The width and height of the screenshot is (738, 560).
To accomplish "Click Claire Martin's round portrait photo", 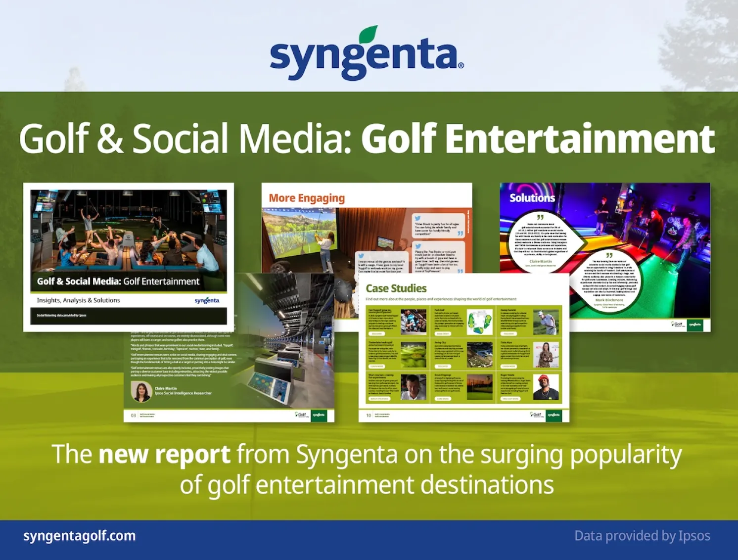I will tap(141, 391).
